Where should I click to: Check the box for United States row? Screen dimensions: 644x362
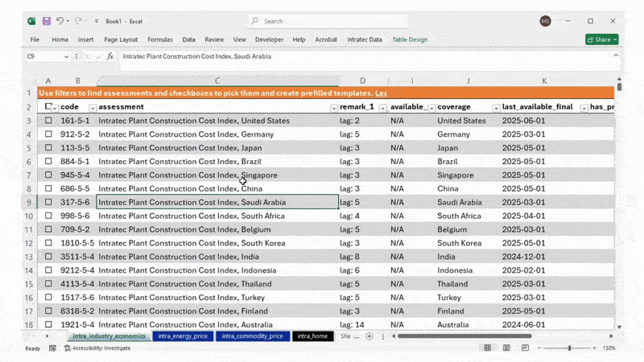click(x=48, y=120)
